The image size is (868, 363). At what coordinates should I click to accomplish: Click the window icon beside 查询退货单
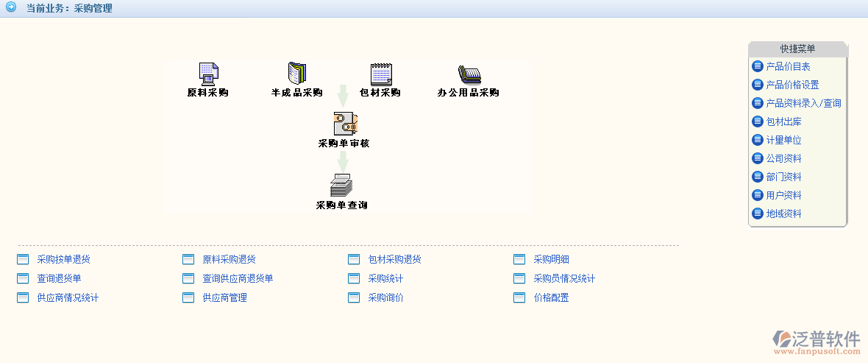[x=23, y=278]
